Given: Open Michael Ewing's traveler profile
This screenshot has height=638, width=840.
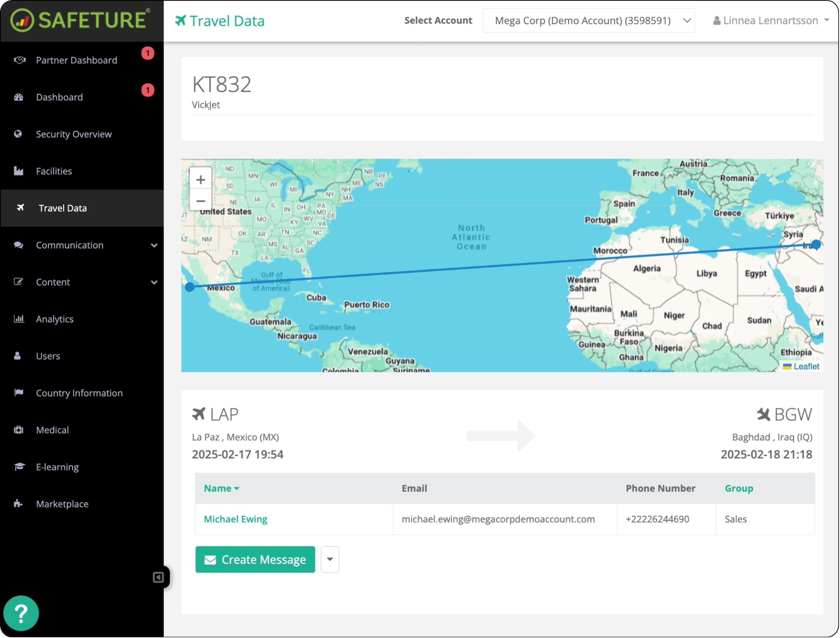Looking at the screenshot, I should click(235, 519).
